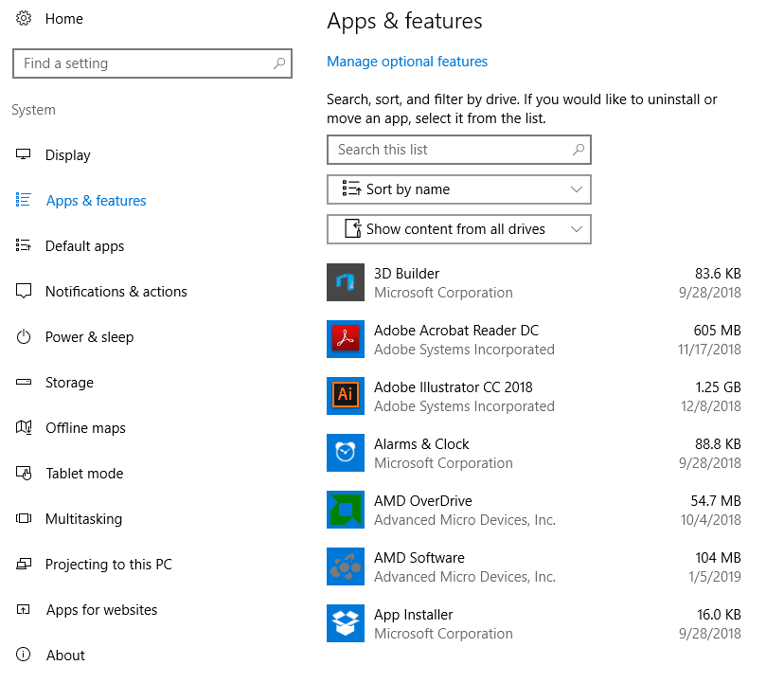This screenshot has height=683, width=784.
Task: Select the AMD Software icon
Action: [x=346, y=566]
